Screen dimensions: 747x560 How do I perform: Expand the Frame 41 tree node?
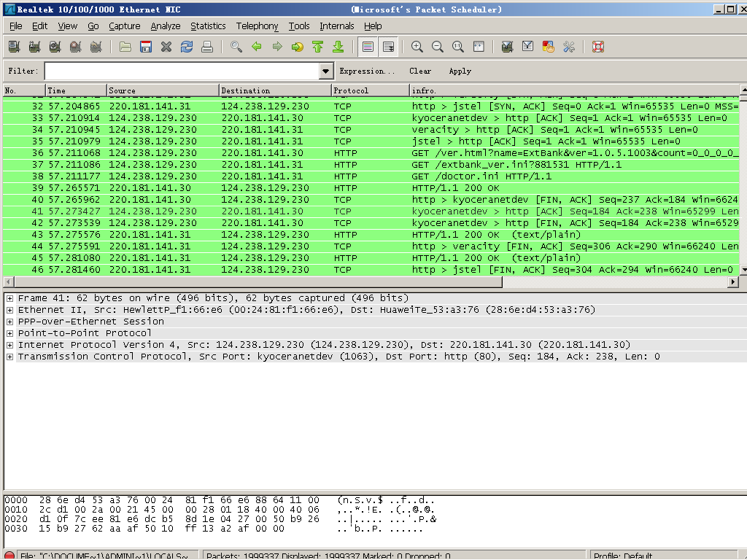point(9,298)
